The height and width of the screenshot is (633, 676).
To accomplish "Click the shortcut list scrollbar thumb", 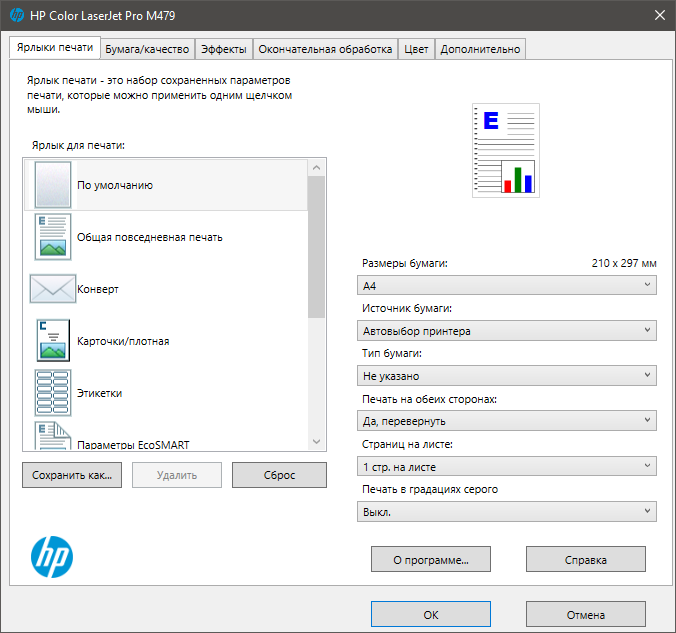I will pyautogui.click(x=316, y=247).
